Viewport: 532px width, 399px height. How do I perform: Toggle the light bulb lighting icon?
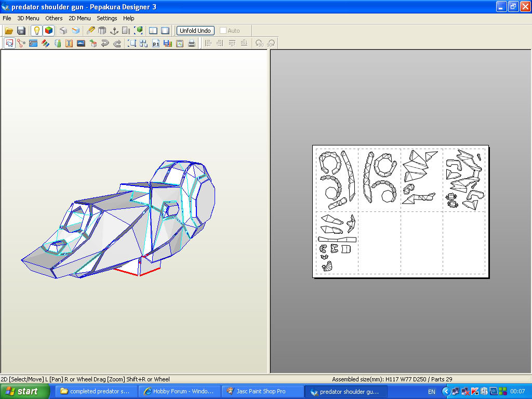[37, 31]
